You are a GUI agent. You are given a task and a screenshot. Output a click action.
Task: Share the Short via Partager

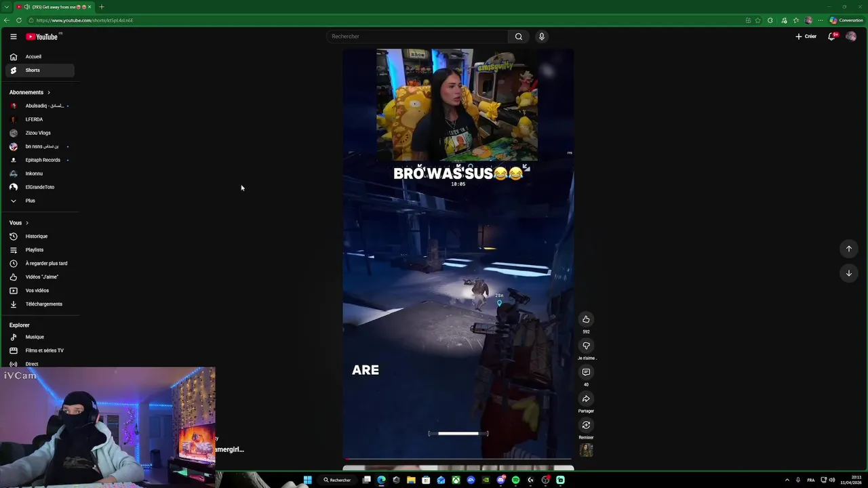586,399
